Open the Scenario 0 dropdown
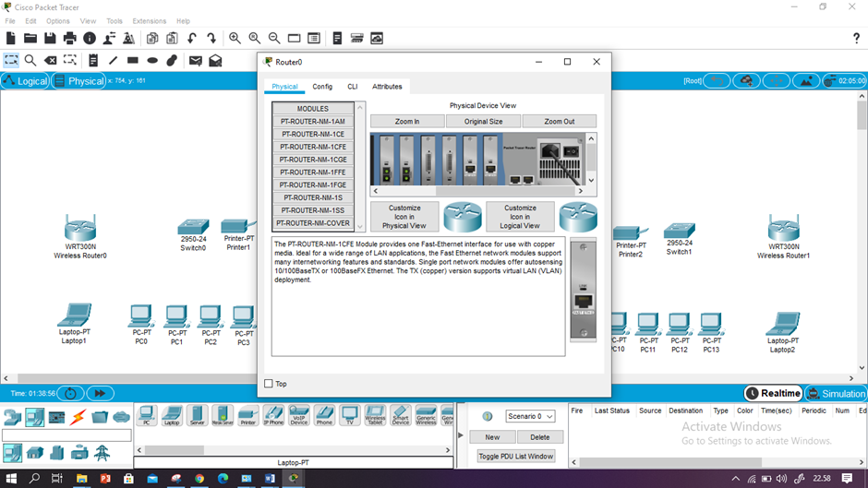This screenshot has width=868, height=488. point(530,416)
